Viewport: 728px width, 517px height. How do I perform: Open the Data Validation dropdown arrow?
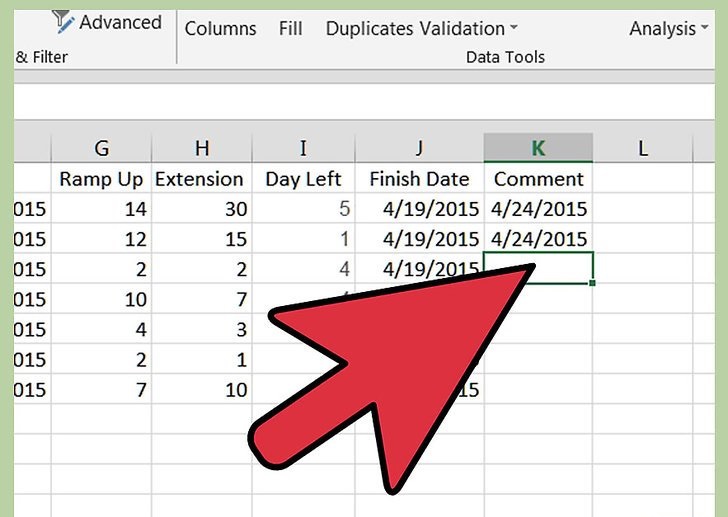514,27
